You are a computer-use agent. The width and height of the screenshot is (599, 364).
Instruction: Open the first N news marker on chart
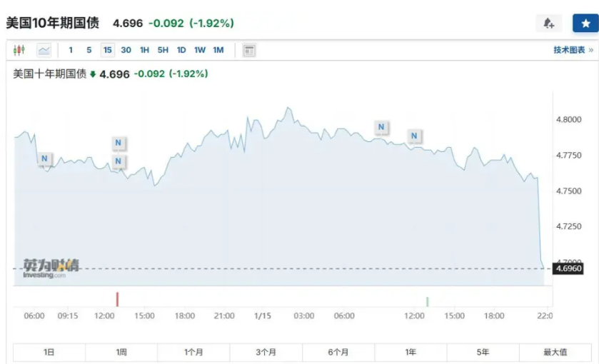tap(45, 158)
